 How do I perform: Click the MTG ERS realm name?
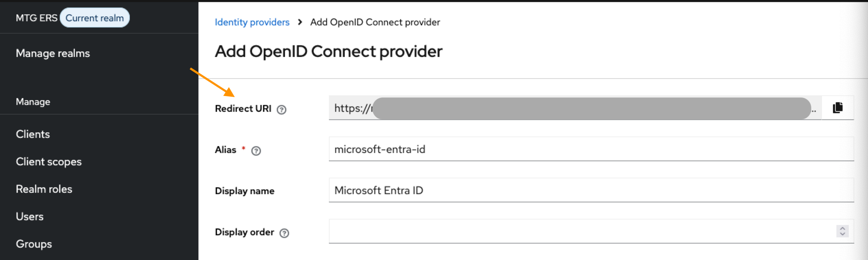point(36,18)
